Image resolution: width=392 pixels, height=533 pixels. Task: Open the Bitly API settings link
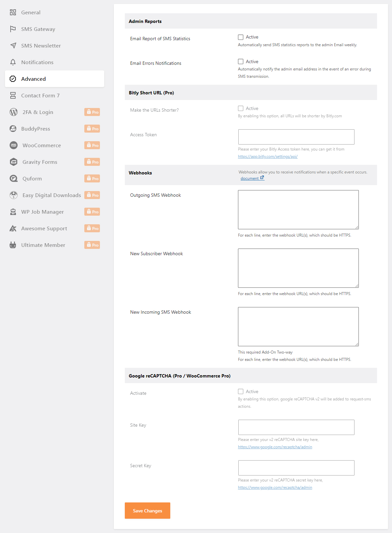[x=268, y=157]
